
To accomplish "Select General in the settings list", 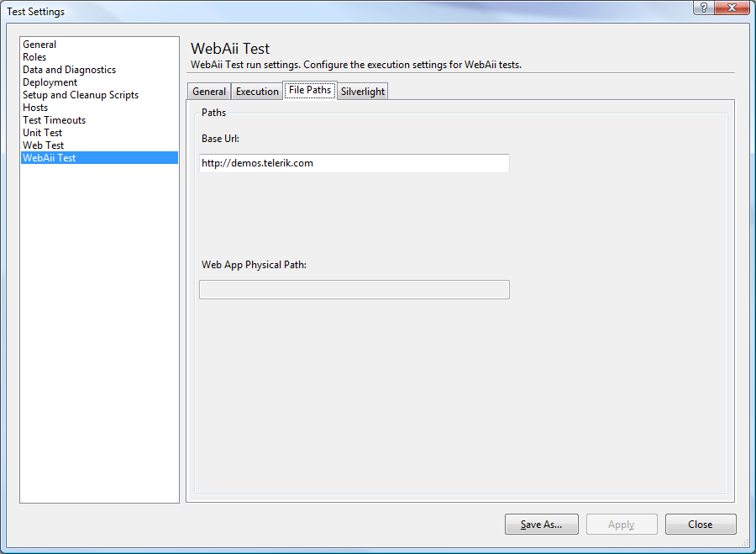I will click(x=39, y=45).
